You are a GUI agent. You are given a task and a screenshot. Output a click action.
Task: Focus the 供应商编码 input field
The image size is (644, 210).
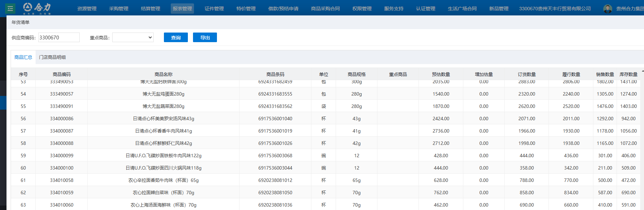59,37
